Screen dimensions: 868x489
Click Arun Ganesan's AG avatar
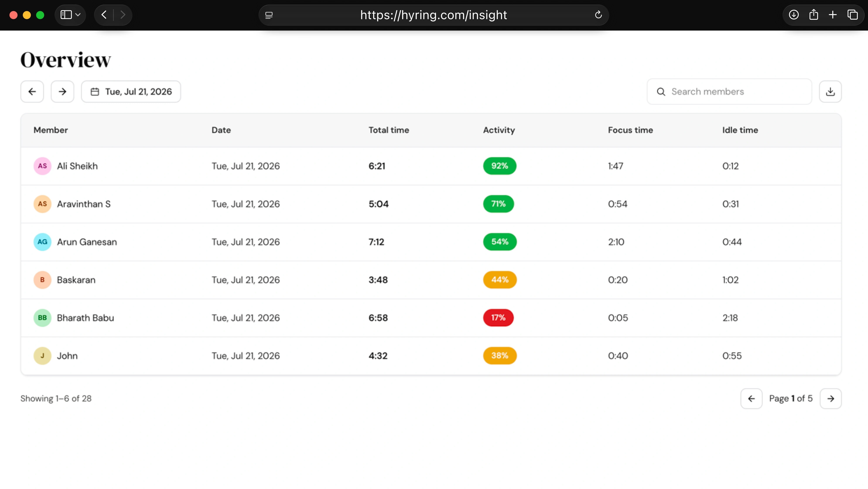(x=43, y=242)
